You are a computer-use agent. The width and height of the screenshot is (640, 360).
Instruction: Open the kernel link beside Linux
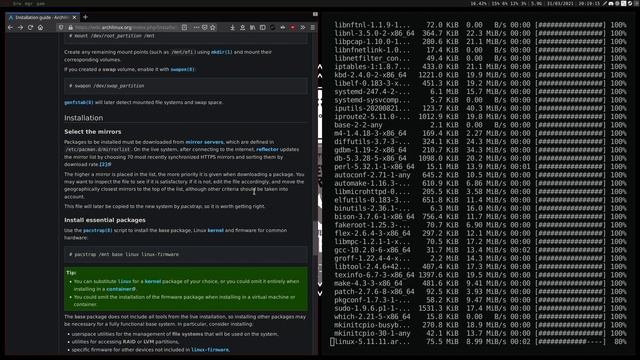[216, 230]
